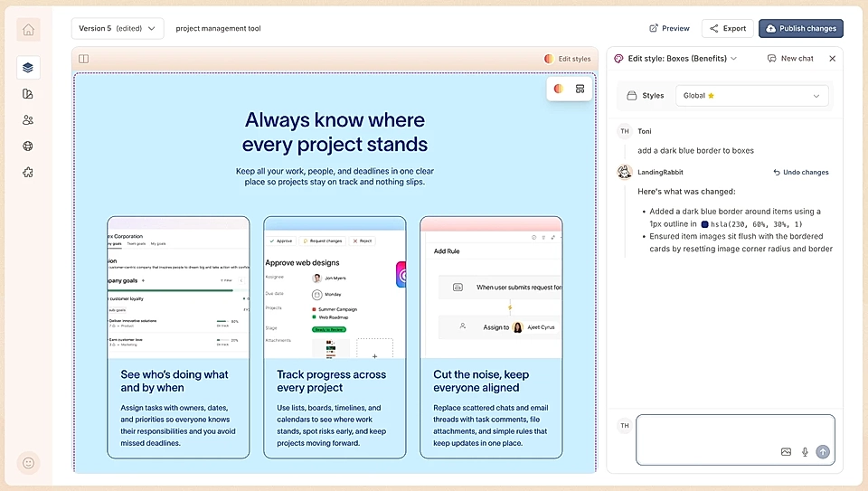Open the globe domains sidebar icon
The height and width of the screenshot is (491, 868).
pos(28,146)
